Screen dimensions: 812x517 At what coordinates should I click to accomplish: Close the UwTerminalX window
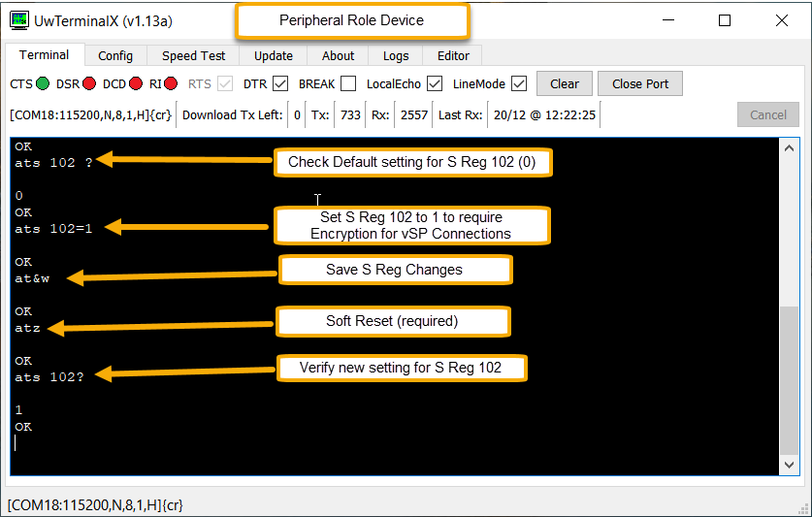click(x=782, y=20)
